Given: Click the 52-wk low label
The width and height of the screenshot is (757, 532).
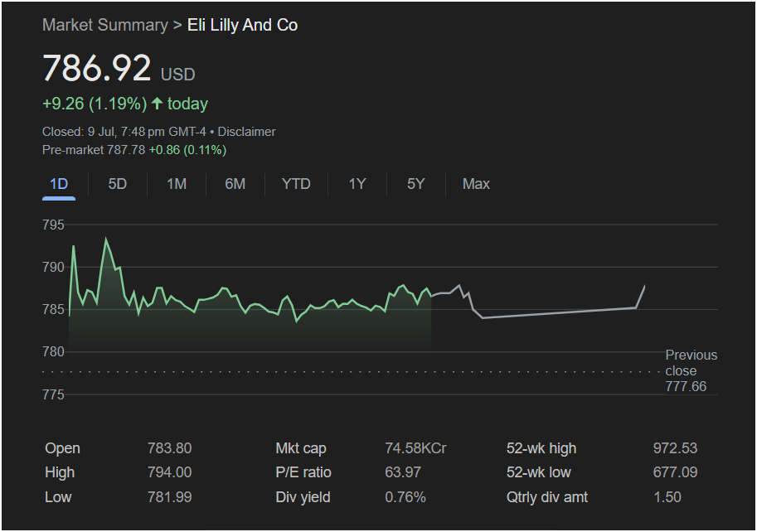Looking at the screenshot, I should click(538, 472).
